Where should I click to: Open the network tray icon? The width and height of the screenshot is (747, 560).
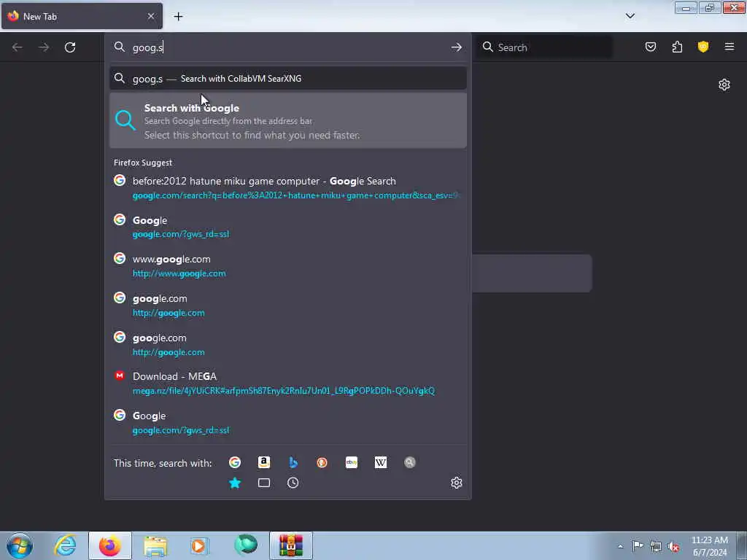click(656, 546)
